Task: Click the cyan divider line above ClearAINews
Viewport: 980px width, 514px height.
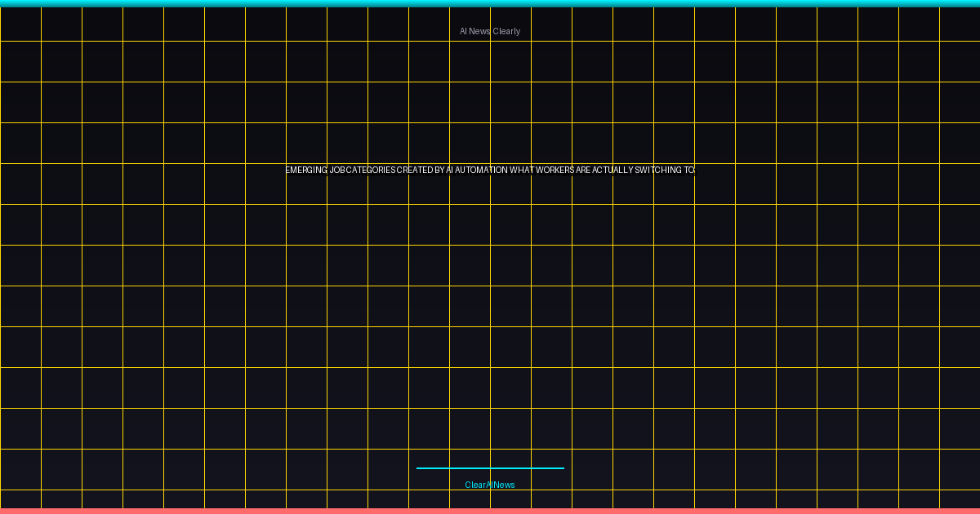Action: (490, 468)
